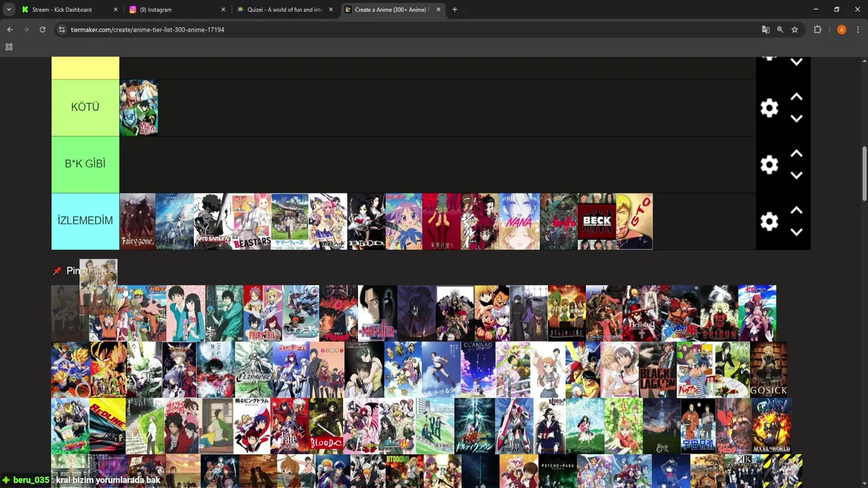Screen dimensions: 868x488
Task: Click the KÖTÜ tier label
Action: tap(85, 108)
